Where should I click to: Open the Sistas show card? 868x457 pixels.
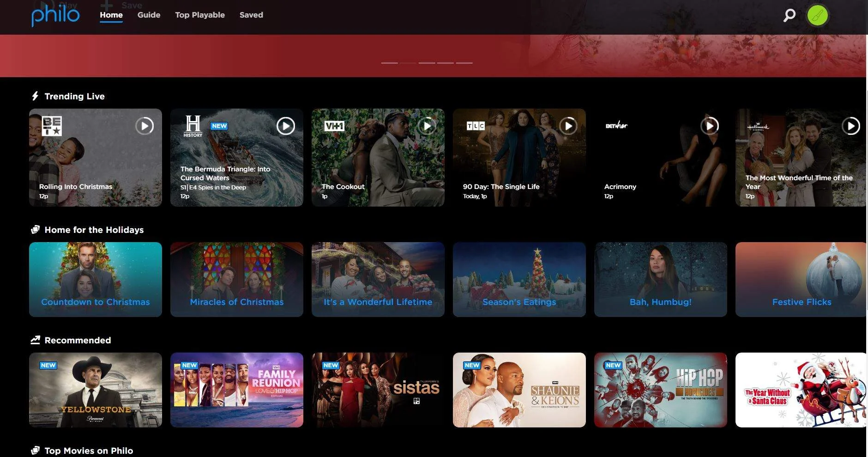pos(378,390)
